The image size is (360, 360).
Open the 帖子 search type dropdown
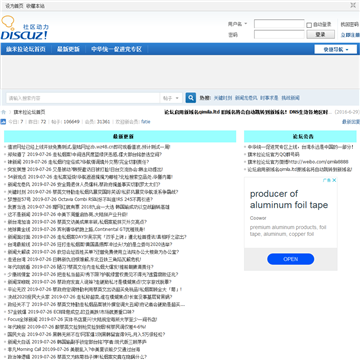tap(171, 98)
